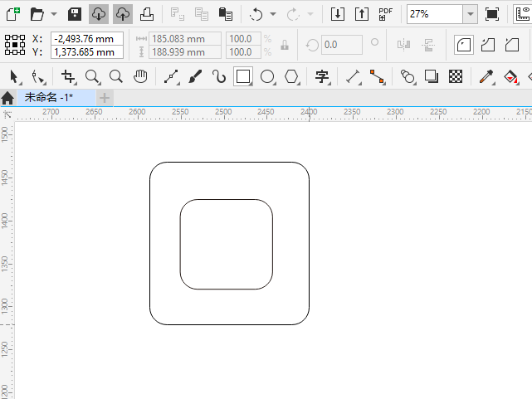This screenshot has width=532, height=399.
Task: Switch to the 未命名 -1 document tab
Action: click(x=48, y=98)
